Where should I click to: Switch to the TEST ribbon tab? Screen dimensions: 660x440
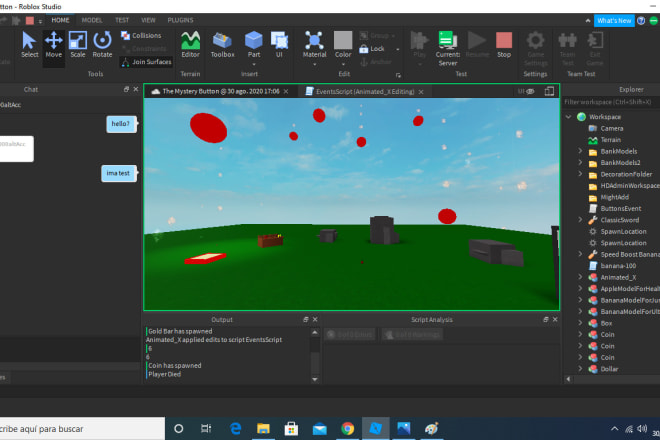[x=122, y=20]
